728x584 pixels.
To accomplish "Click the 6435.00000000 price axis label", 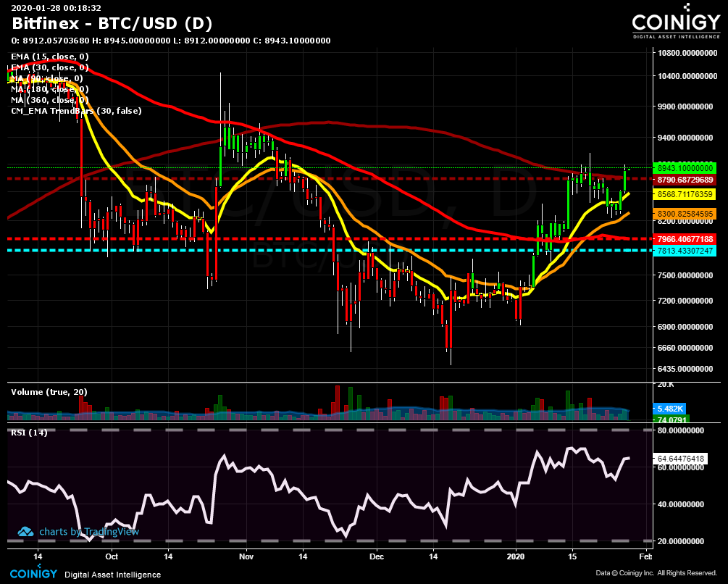I will tap(685, 369).
